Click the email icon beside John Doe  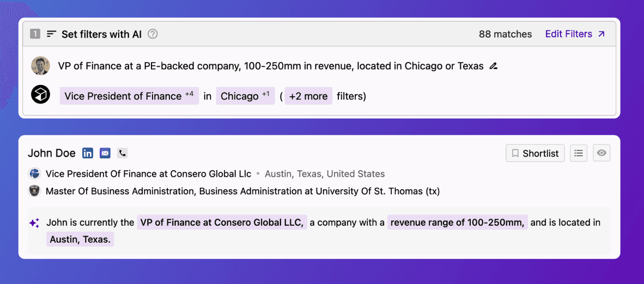(105, 153)
